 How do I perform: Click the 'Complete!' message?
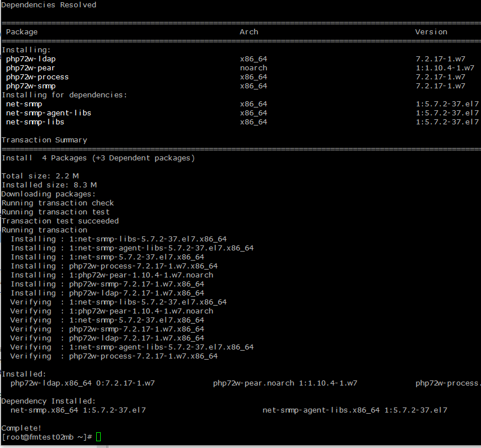click(21, 428)
